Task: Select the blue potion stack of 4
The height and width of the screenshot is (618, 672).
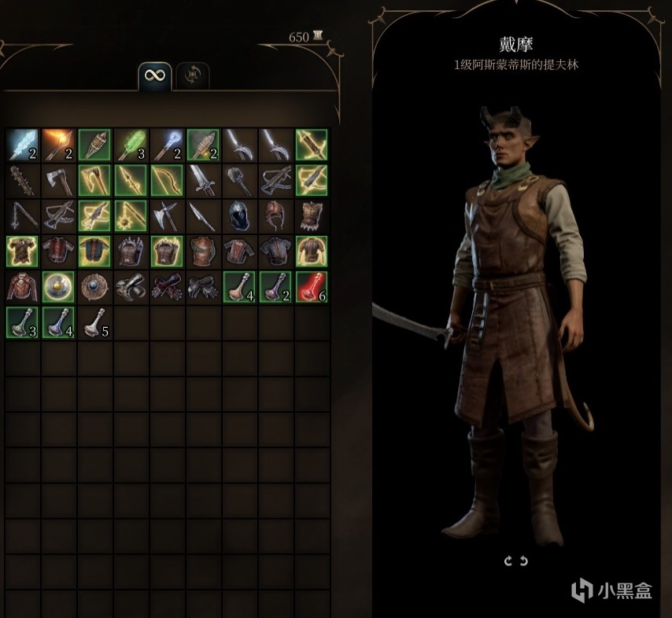Action: coord(58,322)
